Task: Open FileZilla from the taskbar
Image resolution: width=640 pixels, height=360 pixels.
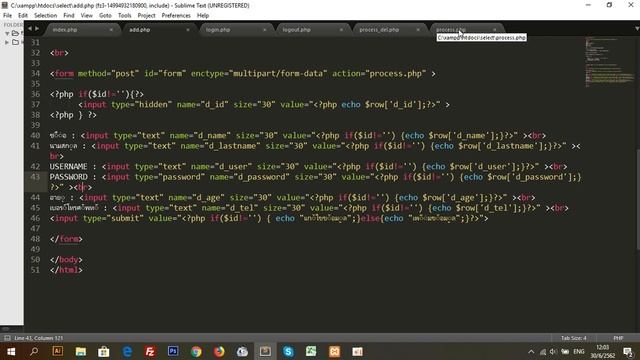Action: click(150, 351)
